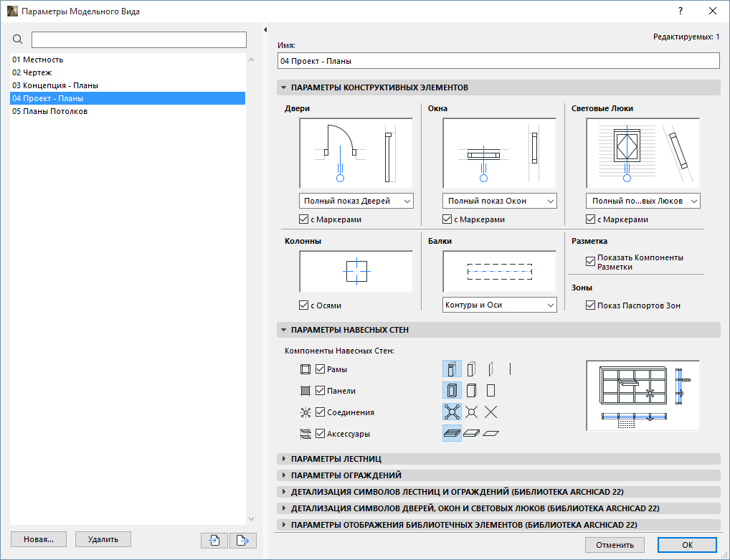Click the magnifier search icon

tap(16, 39)
